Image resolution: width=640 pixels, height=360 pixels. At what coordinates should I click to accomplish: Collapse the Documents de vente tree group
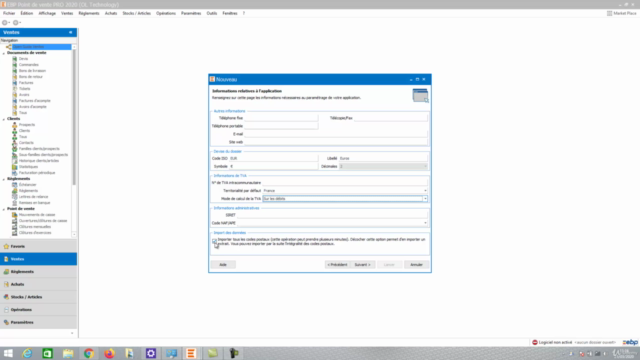tap(4, 53)
